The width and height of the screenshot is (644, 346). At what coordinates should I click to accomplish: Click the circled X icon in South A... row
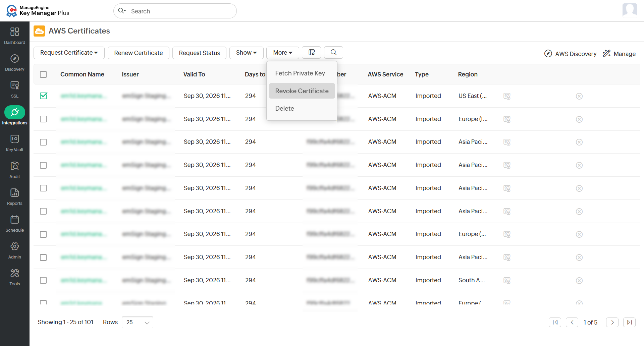tap(579, 281)
